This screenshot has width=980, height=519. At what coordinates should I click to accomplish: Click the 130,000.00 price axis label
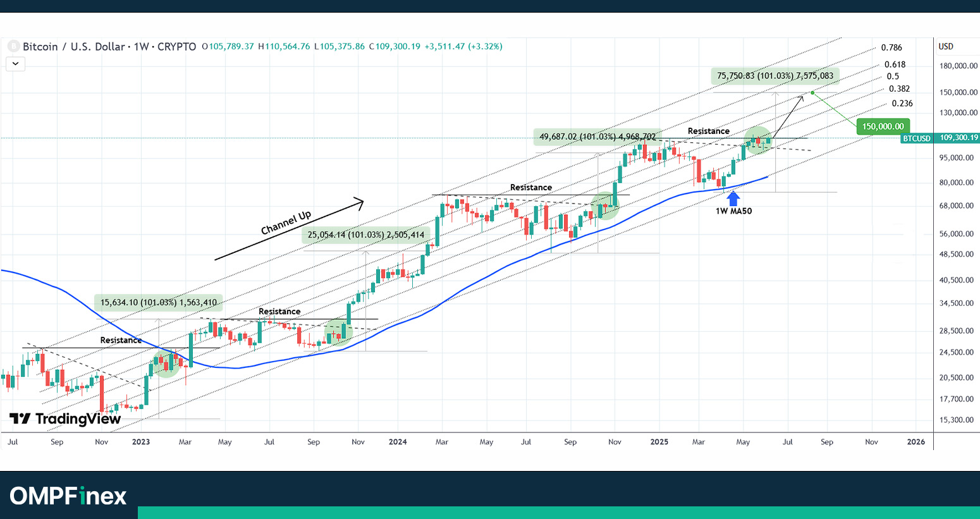pos(959,113)
